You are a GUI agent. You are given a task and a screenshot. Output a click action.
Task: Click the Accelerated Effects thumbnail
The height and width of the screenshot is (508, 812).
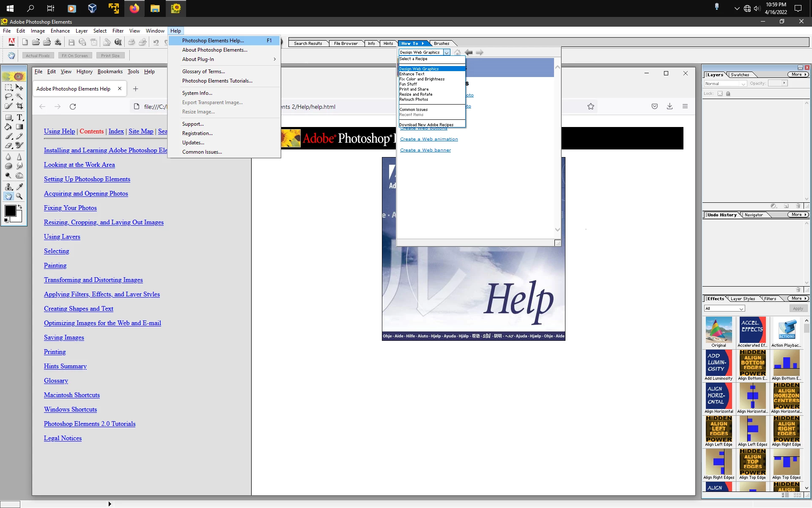(x=752, y=330)
